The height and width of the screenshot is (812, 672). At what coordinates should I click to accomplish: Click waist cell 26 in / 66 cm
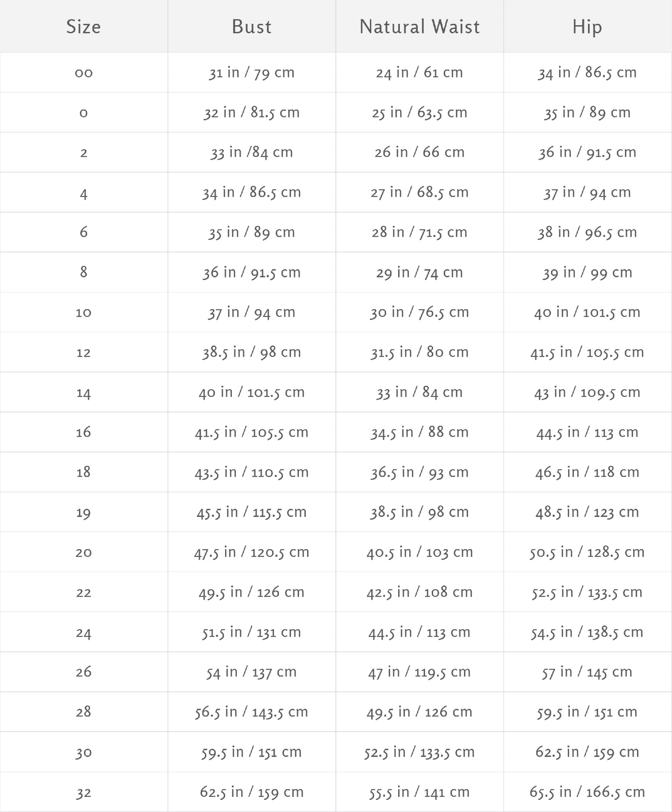420,152
